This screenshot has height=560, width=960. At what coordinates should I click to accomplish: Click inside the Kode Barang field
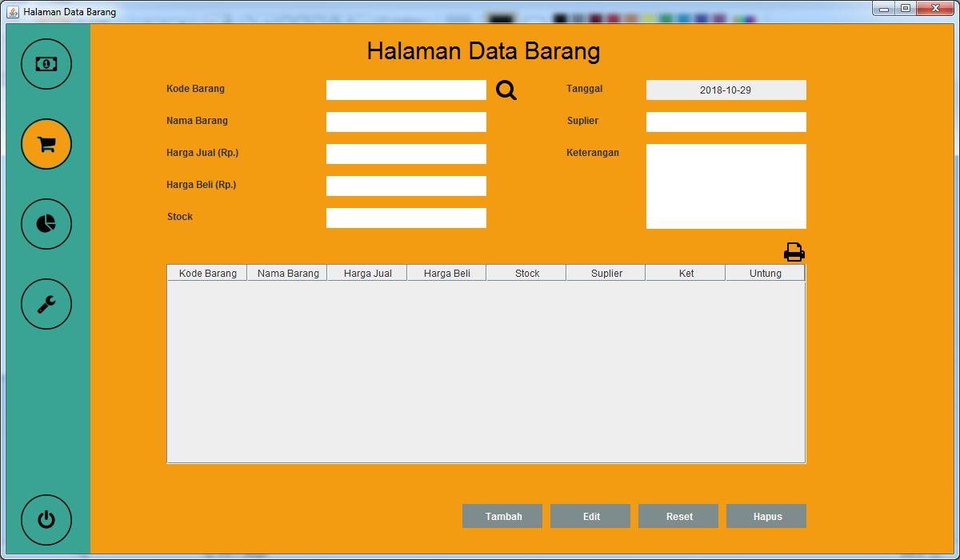406,90
